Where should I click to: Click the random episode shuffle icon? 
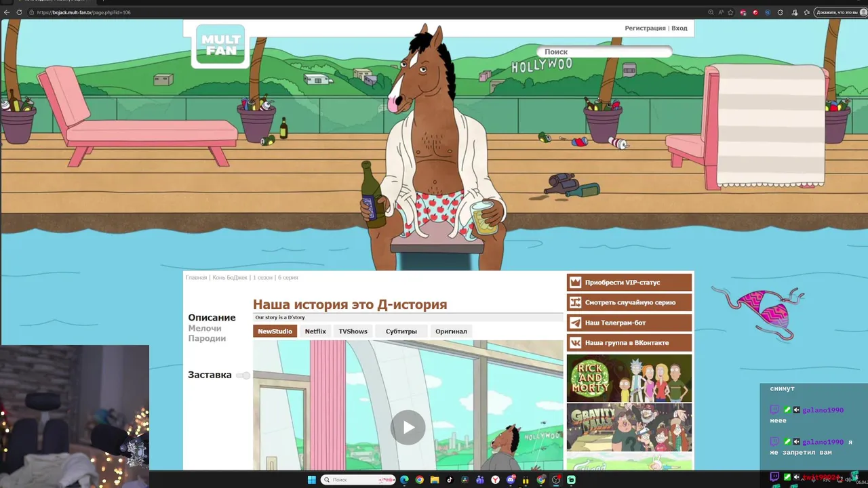click(576, 302)
